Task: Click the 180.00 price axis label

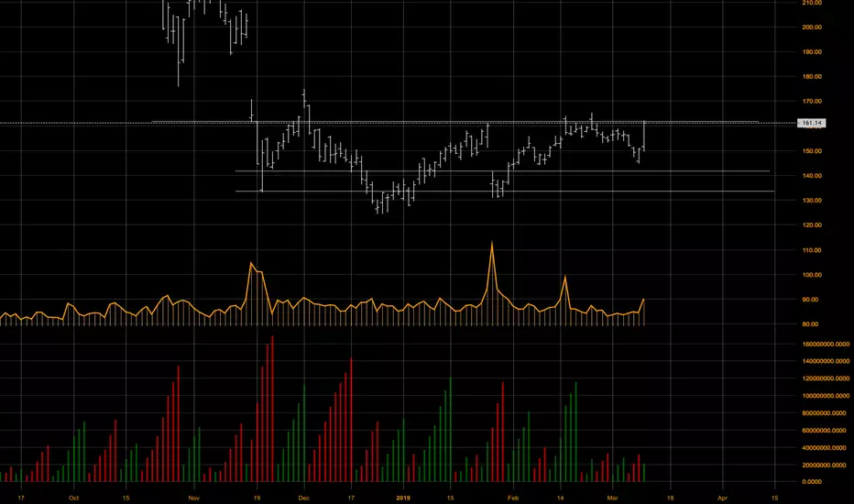Action: point(812,77)
